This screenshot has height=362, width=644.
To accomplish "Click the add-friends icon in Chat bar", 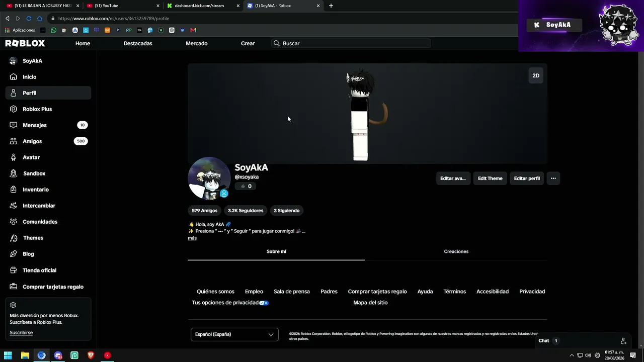I will [x=623, y=341].
